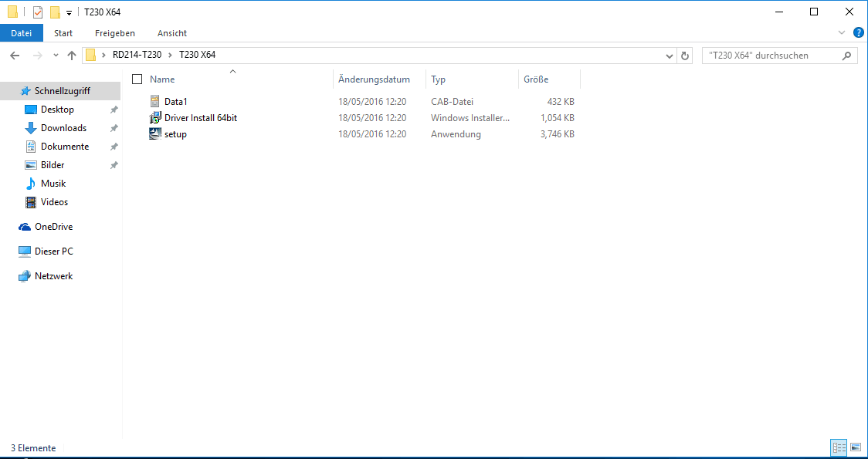Click the setup application icon

point(155,134)
